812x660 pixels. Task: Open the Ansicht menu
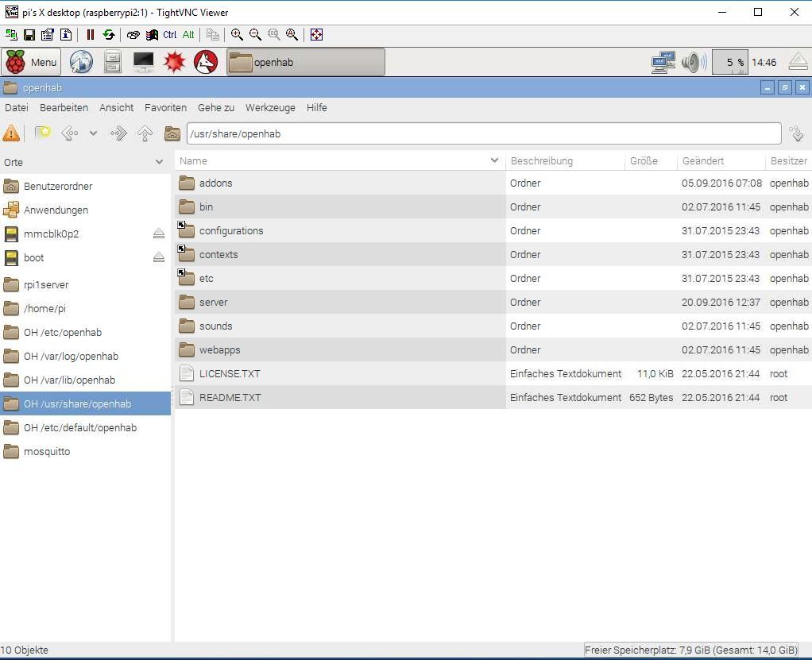pyautogui.click(x=116, y=108)
